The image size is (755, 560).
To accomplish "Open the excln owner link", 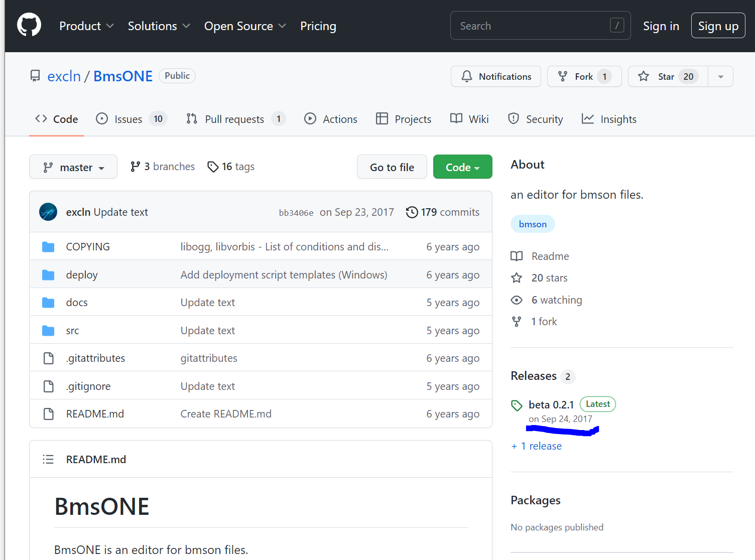I will tap(64, 76).
